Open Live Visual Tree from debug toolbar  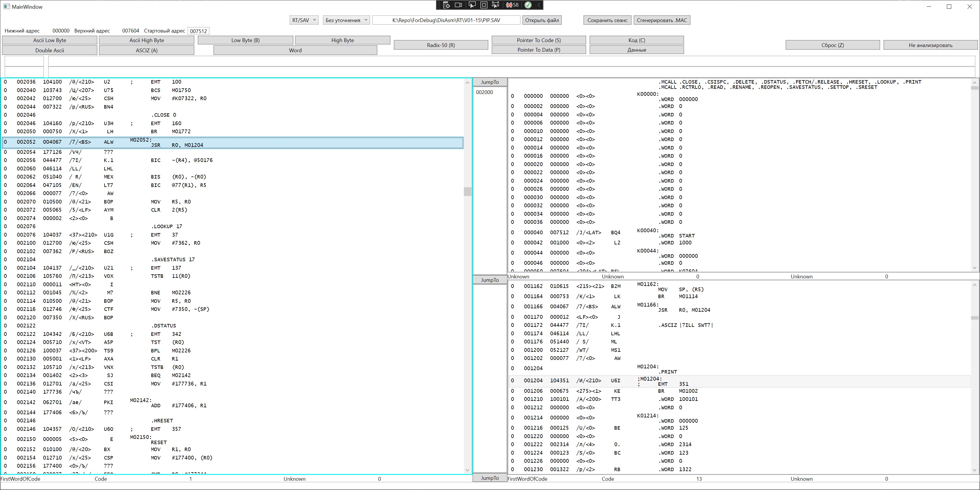pos(447,5)
